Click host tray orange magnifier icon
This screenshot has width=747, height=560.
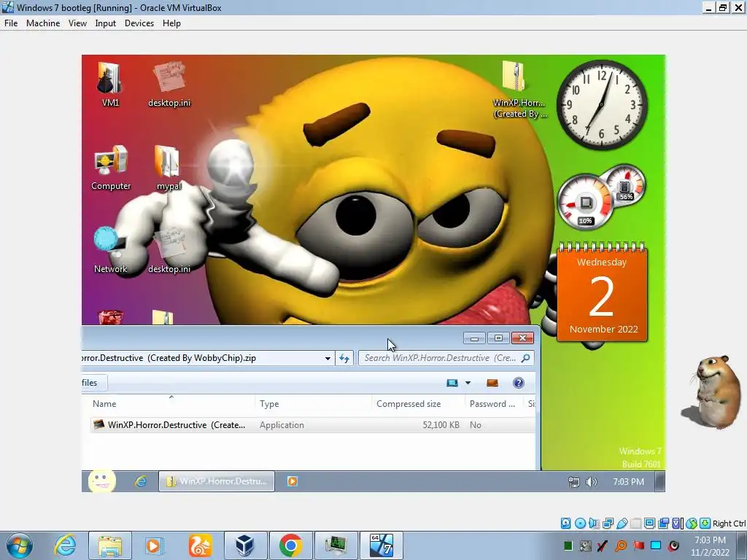coord(621,545)
